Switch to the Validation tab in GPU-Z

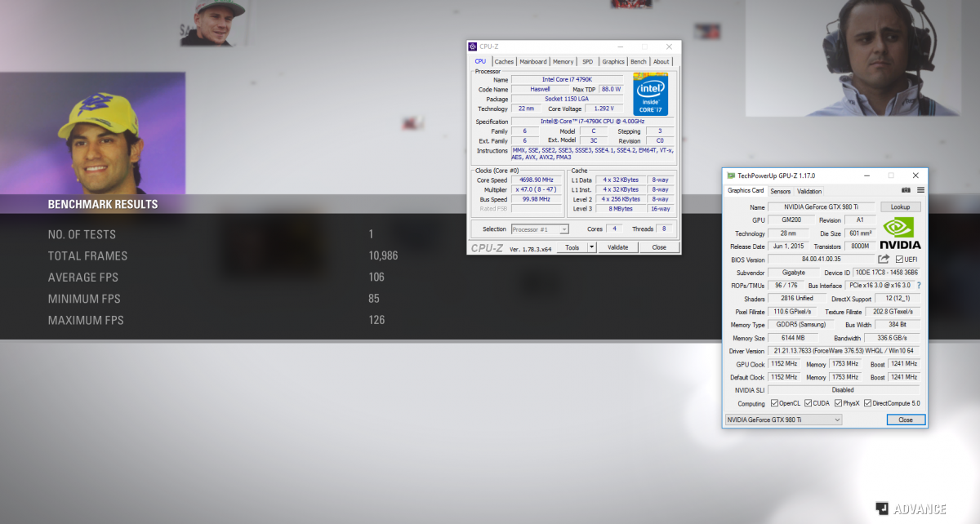pos(809,191)
